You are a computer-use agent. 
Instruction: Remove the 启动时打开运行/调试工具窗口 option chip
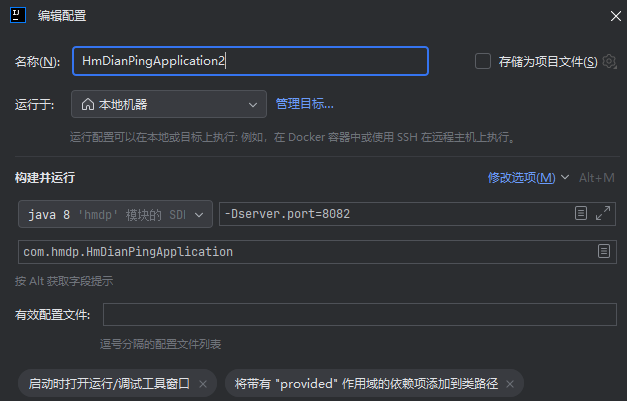pos(203,384)
